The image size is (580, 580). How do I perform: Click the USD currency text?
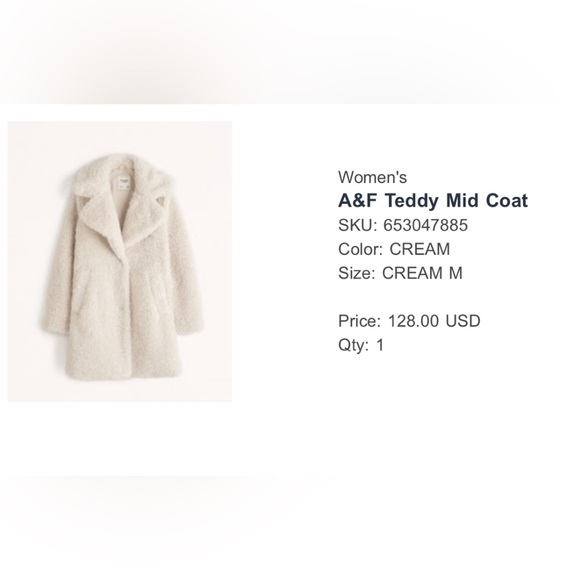click(x=463, y=321)
